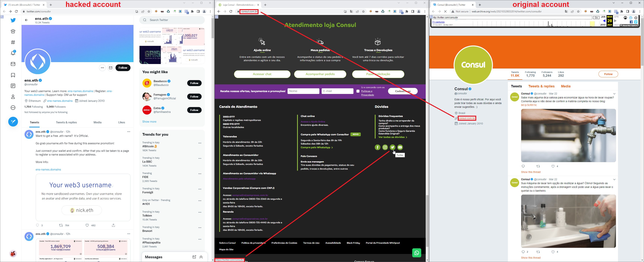The image size is (644, 262).
Task: Follow Consul in the archived Twitter window
Action: click(608, 74)
